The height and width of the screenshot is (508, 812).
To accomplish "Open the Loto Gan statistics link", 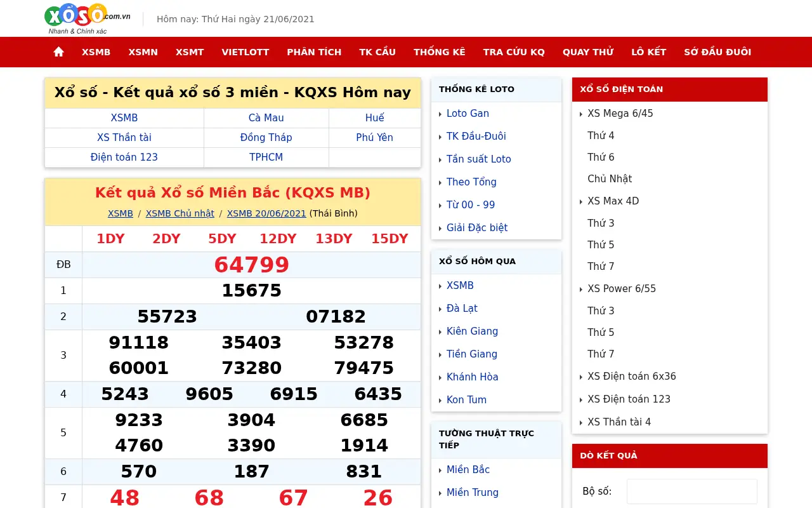I will click(468, 113).
